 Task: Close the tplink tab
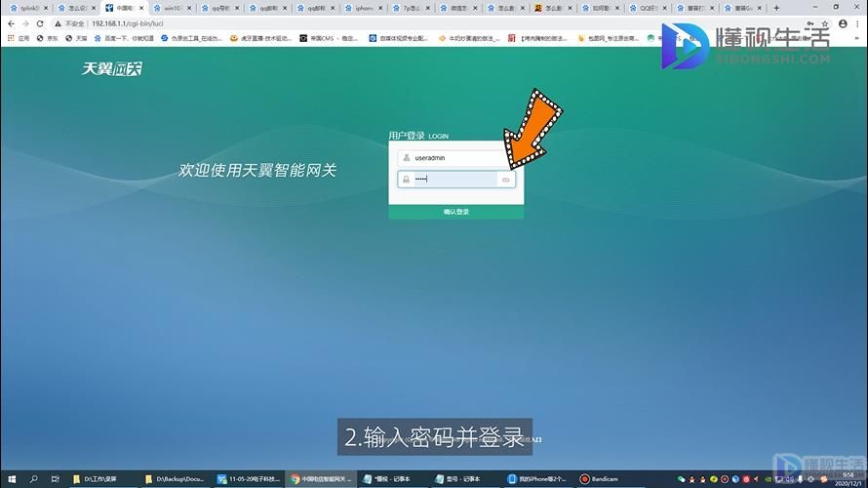click(x=46, y=9)
